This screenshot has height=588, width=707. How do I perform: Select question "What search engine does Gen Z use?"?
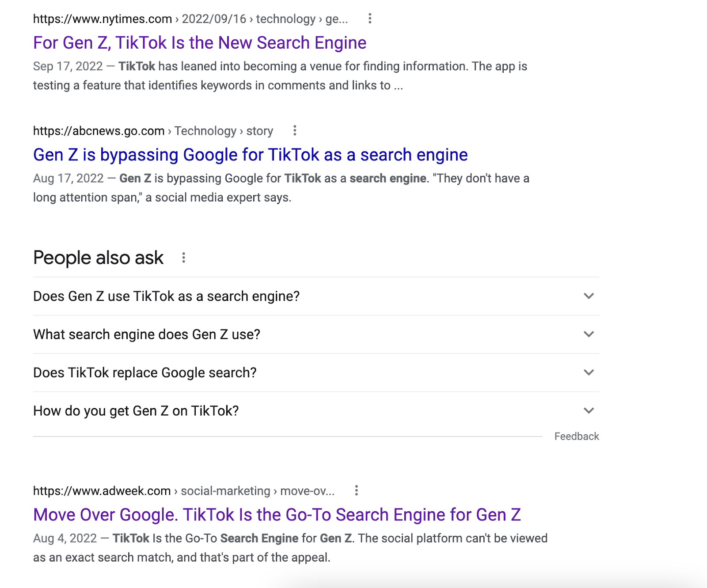click(x=147, y=334)
